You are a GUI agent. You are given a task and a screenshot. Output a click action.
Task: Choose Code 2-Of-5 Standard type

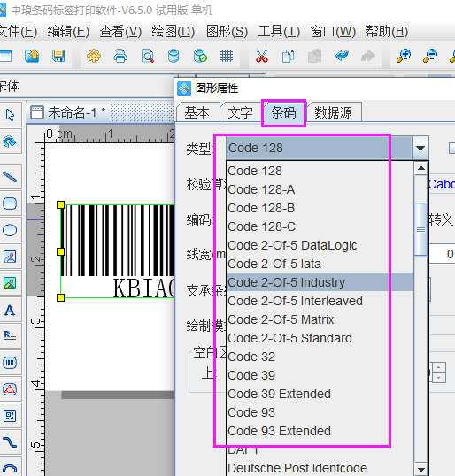320,338
